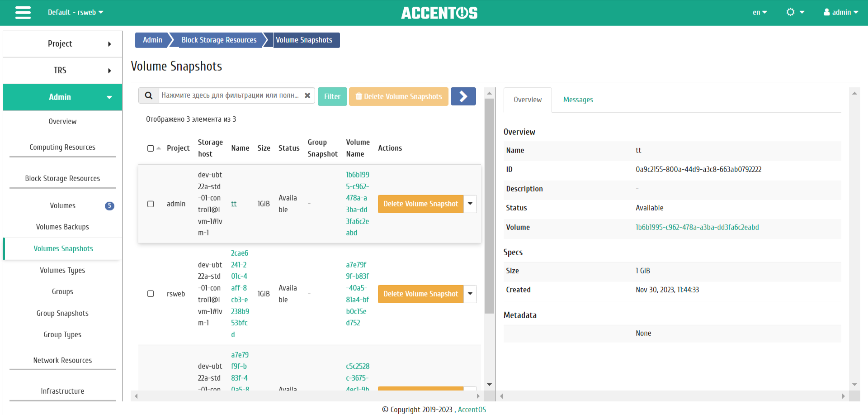868x415 pixels.
Task: Open volume link a7e79f9f in the table
Action: pyautogui.click(x=358, y=294)
